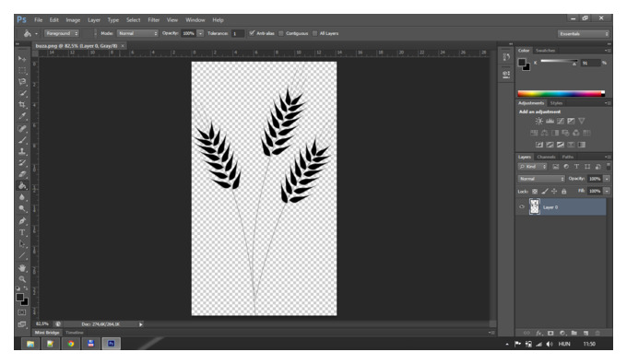
Task: Select the Path Selection tool
Action: point(22,243)
